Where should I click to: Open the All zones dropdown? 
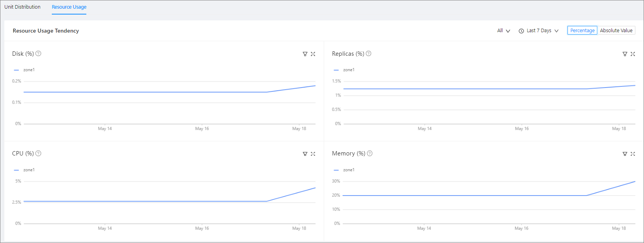pos(504,31)
